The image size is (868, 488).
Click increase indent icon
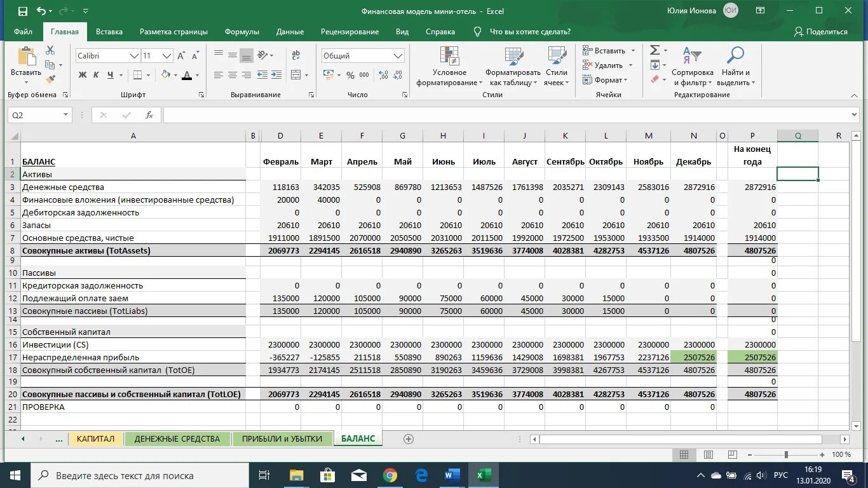pos(277,75)
